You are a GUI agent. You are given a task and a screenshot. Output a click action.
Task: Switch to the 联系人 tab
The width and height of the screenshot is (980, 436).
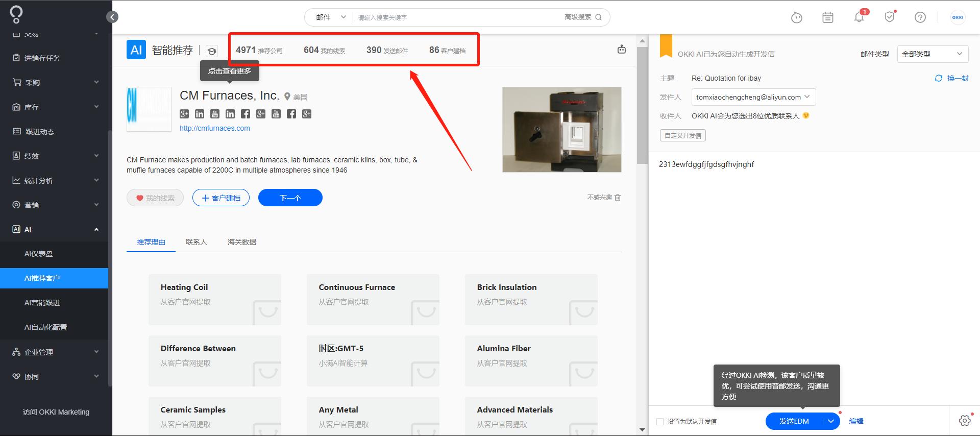coord(197,242)
